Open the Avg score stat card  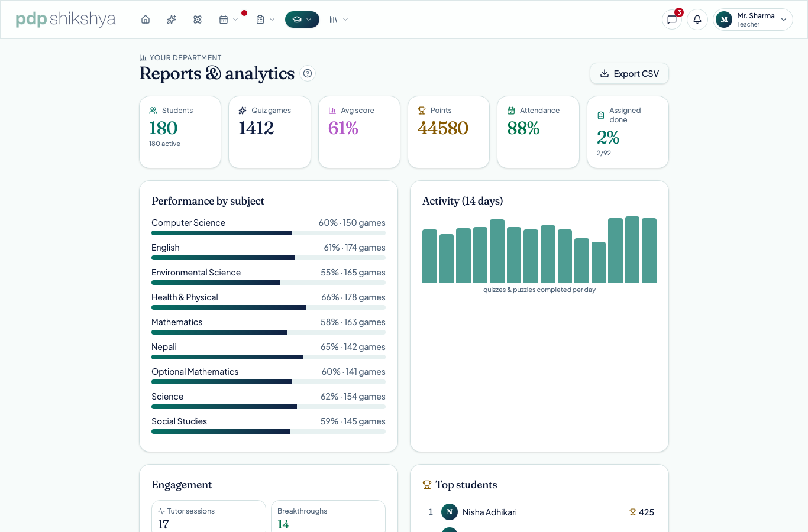pos(359,132)
